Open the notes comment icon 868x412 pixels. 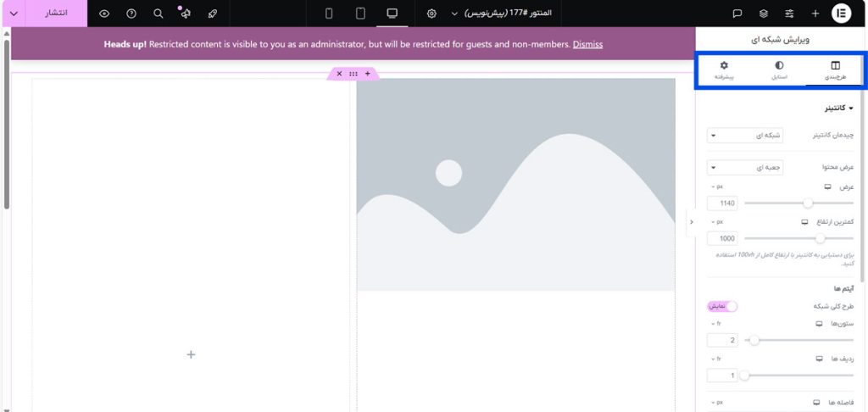737,14
